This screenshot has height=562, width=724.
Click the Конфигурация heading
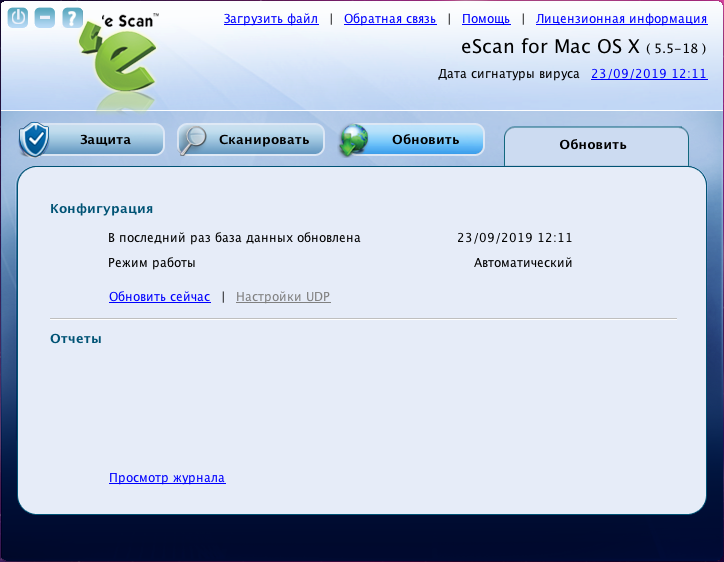(x=102, y=209)
